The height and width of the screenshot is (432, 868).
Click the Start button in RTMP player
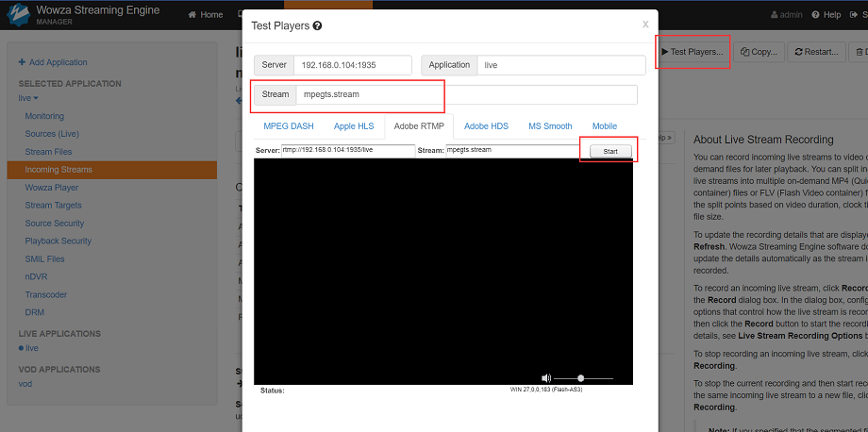pos(610,151)
